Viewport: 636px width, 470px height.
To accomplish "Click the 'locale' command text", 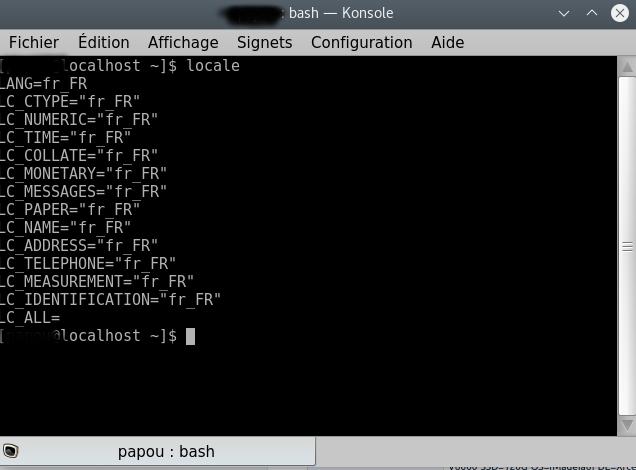I will point(213,66).
